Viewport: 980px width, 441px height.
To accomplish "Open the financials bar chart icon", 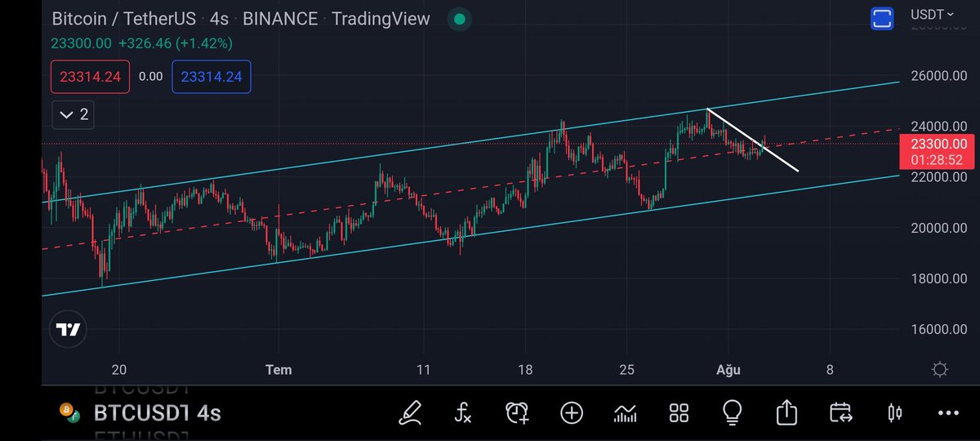I will 626,412.
